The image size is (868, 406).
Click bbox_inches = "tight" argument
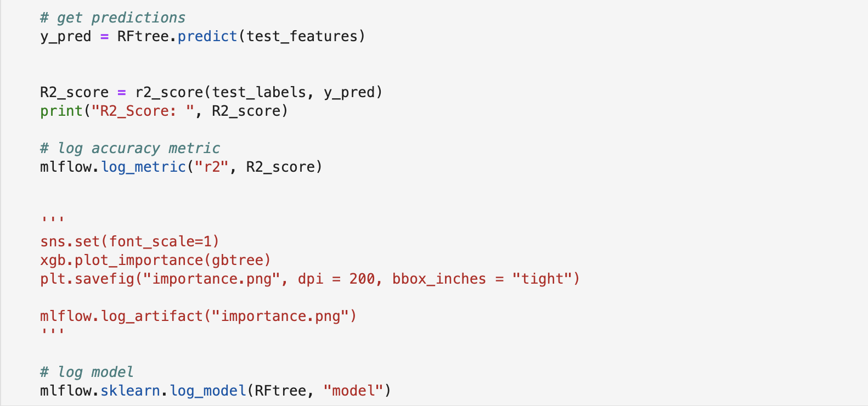(x=482, y=279)
